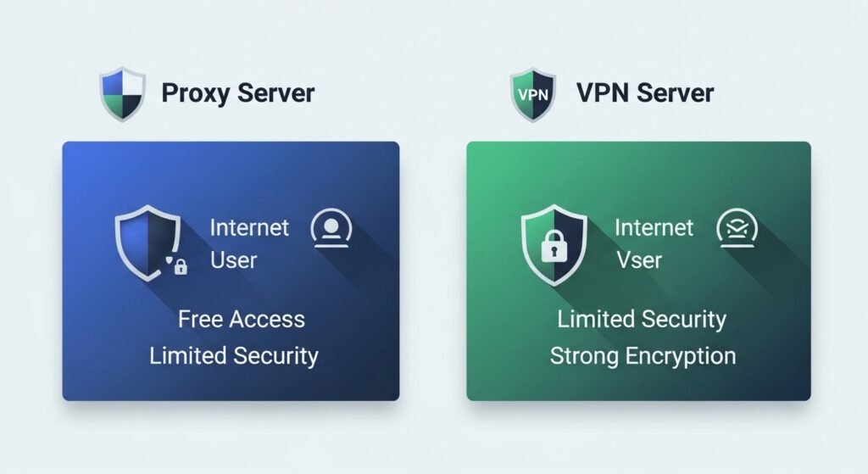Screen dimensions: 868x474
Task: Select the user avatar icon in blue card
Action: point(331,229)
